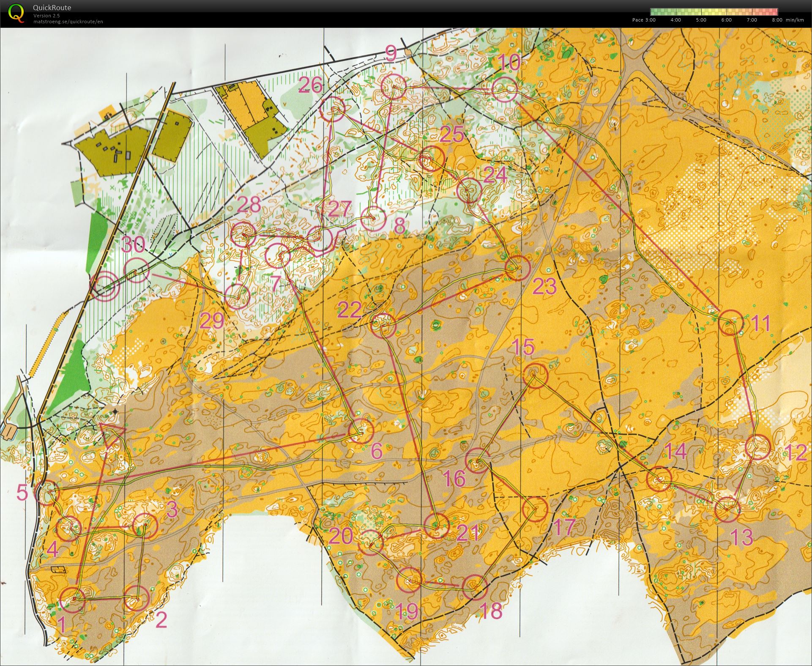Click the 8:00 min/km legend label
This screenshot has height=666, width=812.
click(788, 20)
